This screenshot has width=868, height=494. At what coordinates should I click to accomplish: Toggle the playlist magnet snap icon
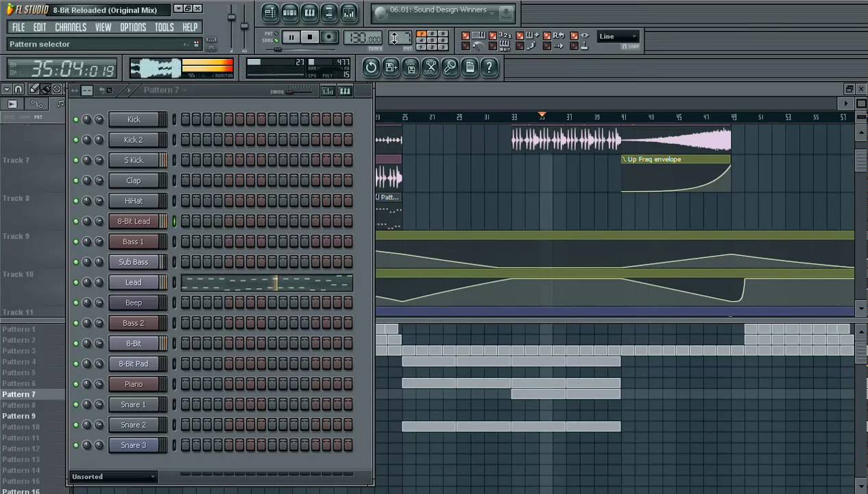[18, 89]
